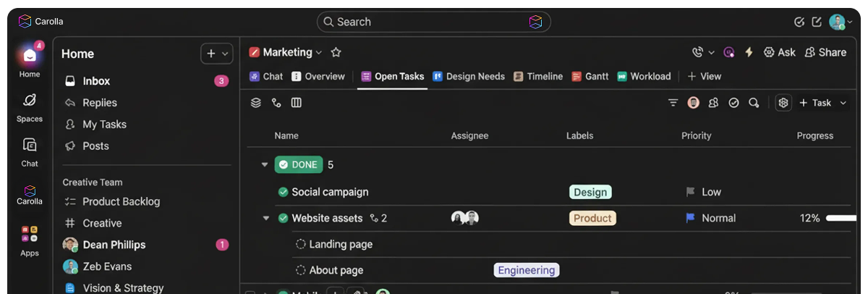Star the Marketing space as favorite
The image size is (868, 294).
point(336,52)
